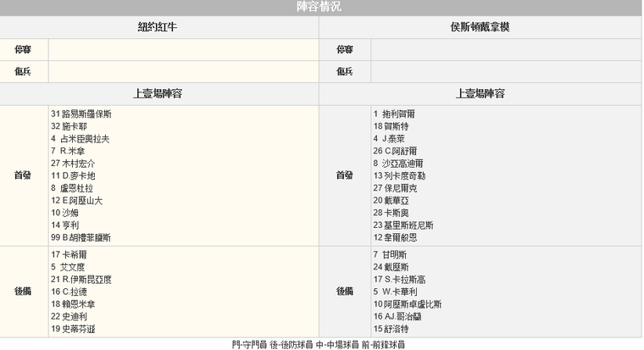Click 上壹場陣容 heading of 紐約紅牛
Image resolution: width=644 pixels, height=350 pixels.
pos(158,94)
